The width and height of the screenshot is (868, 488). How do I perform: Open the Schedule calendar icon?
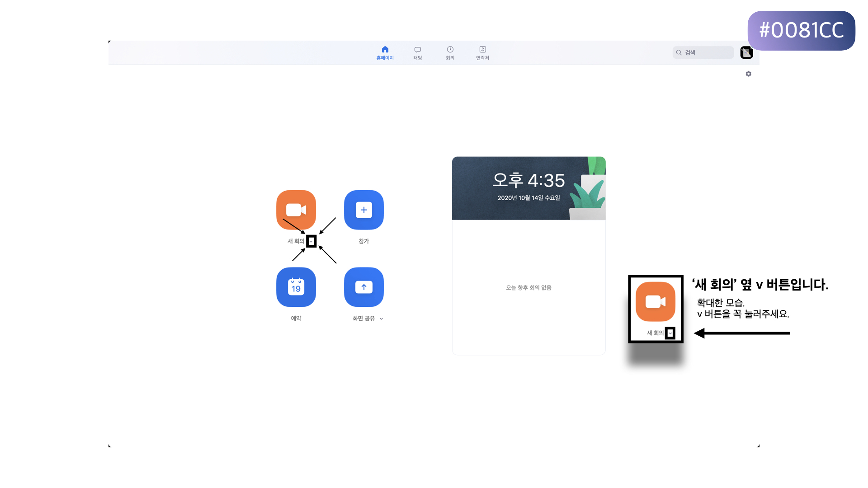point(296,287)
